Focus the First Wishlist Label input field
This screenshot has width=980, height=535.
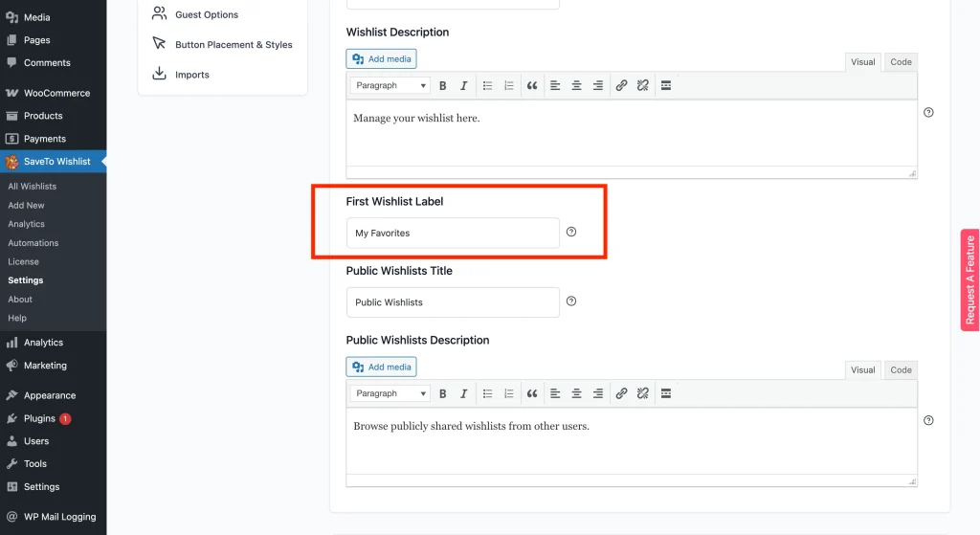(x=453, y=234)
